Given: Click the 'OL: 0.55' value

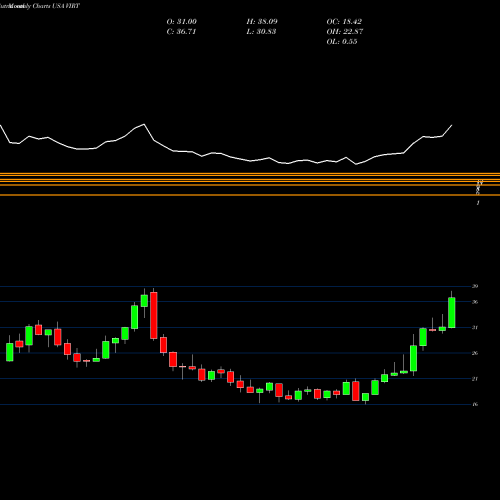Looking at the screenshot, I should pos(342,42).
